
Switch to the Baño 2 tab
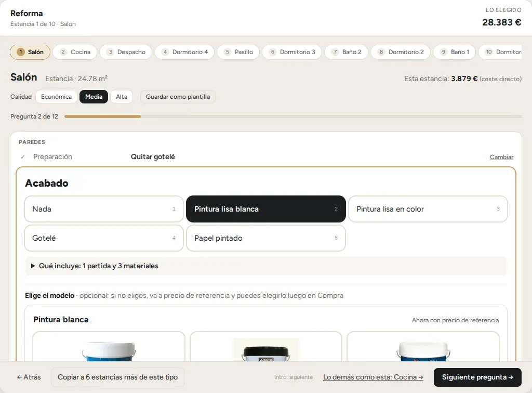coord(347,52)
